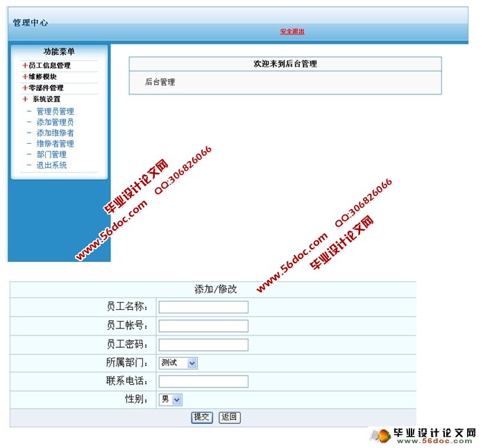Open 部门管理 in the sidebar
This screenshot has width=483, height=448.
point(51,154)
